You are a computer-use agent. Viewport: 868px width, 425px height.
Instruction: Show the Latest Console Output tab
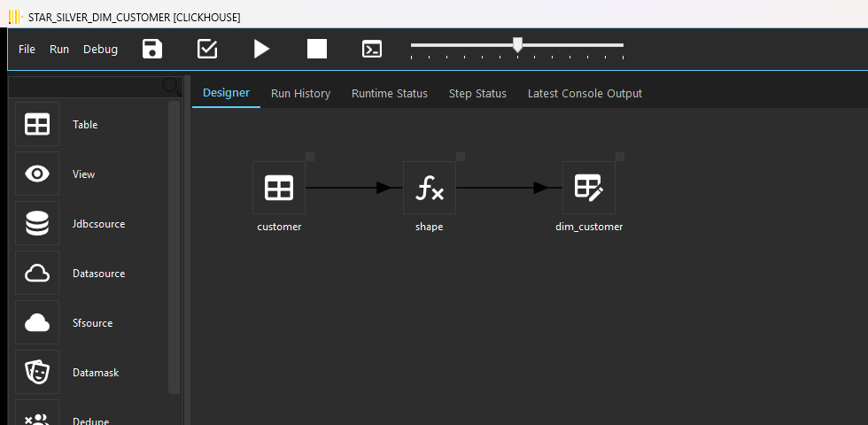[x=585, y=94]
